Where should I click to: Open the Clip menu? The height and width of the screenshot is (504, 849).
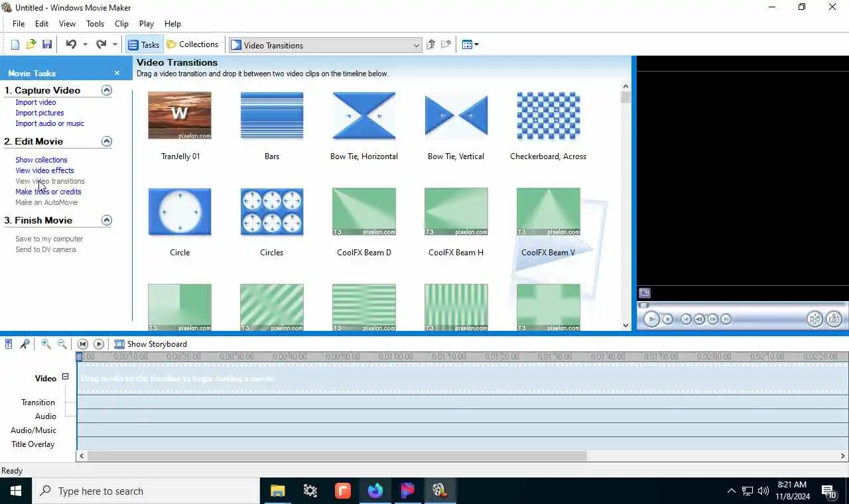click(x=121, y=23)
